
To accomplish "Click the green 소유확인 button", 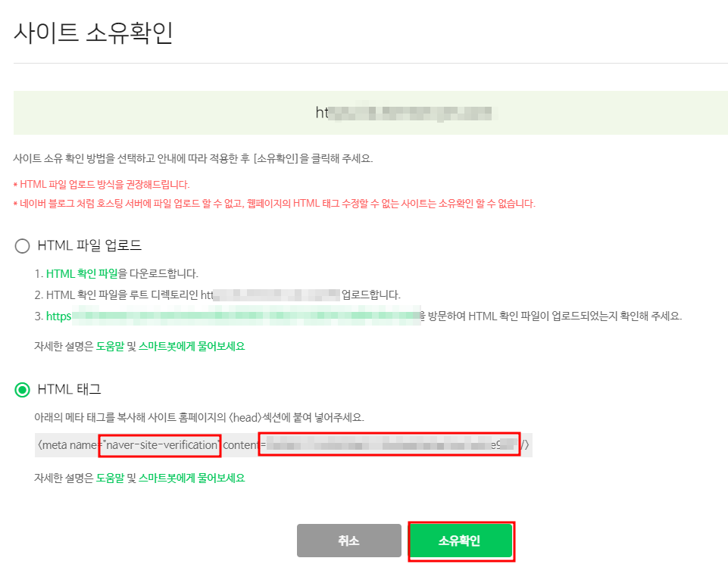I will pos(461,541).
